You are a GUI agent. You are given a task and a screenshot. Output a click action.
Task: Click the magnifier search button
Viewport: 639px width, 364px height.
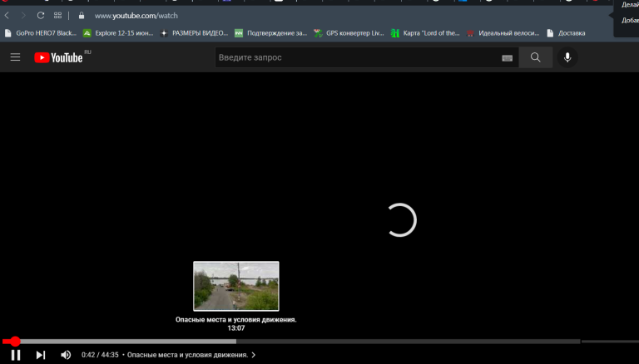click(536, 57)
